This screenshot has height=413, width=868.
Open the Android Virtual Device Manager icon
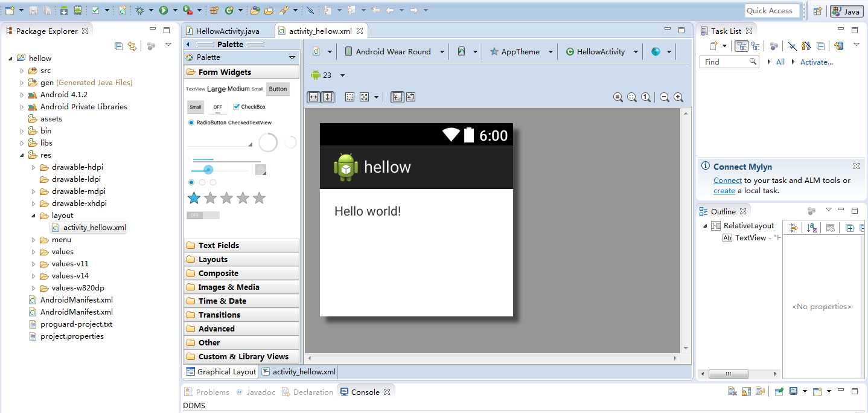tap(78, 10)
